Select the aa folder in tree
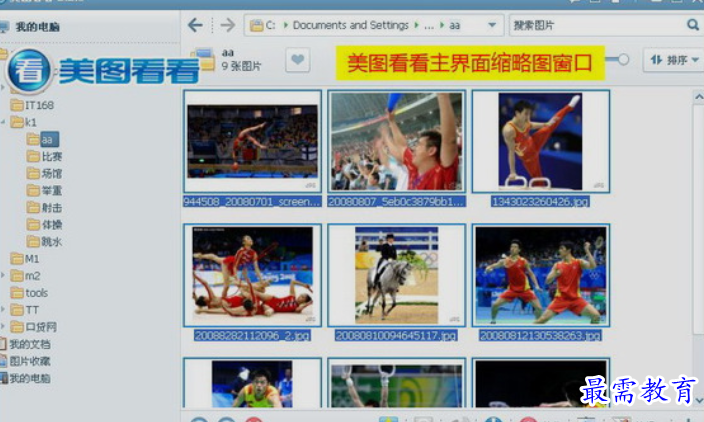 (x=43, y=140)
